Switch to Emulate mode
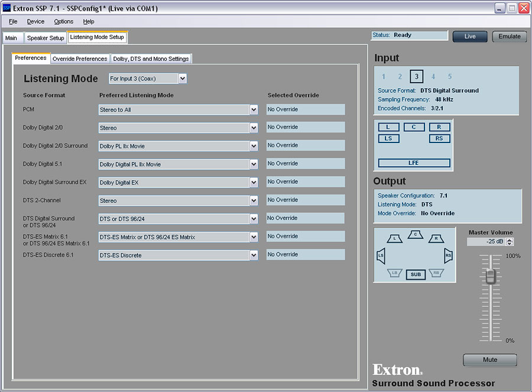532x392 pixels. pyautogui.click(x=509, y=37)
